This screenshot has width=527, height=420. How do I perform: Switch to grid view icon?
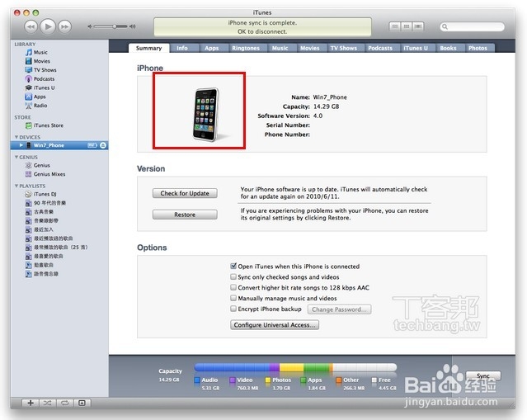coord(407,26)
